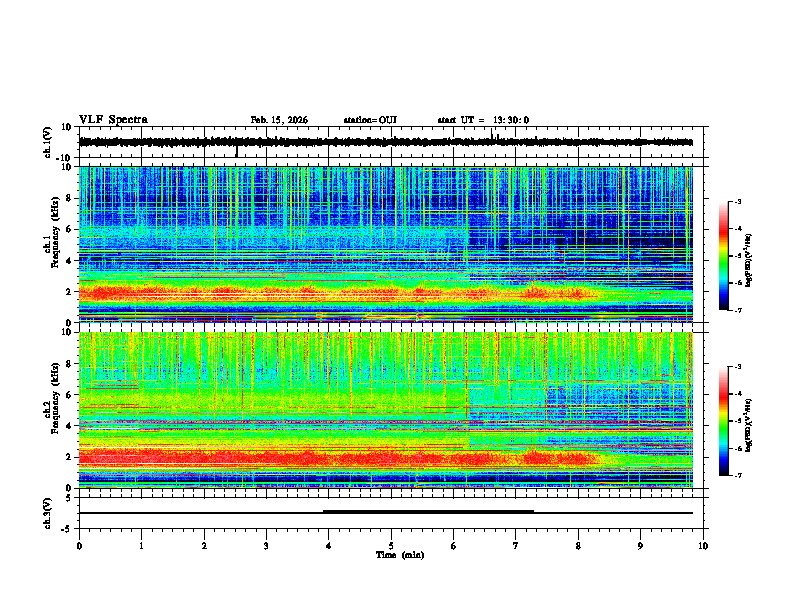
Task: Click the ch.1 spectrogram color scale bar
Action: (723, 256)
